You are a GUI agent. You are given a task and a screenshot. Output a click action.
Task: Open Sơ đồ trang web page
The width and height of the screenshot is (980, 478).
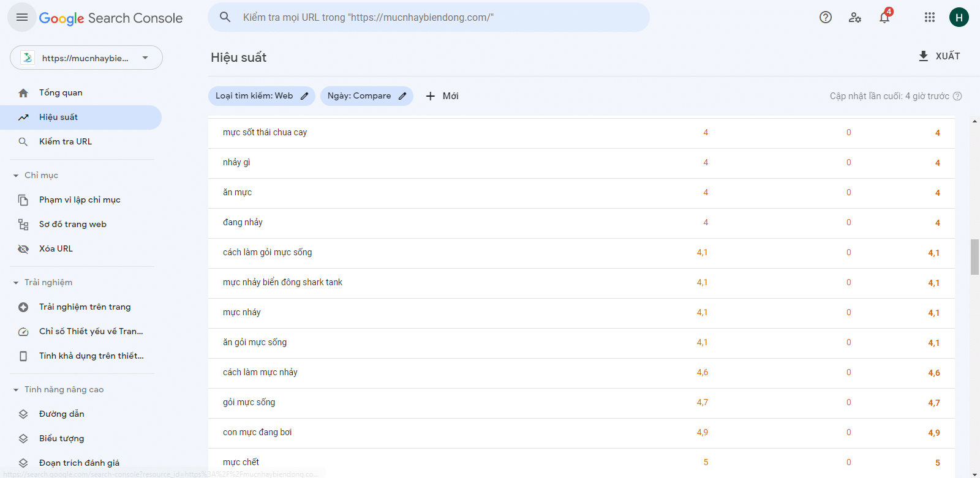tap(73, 225)
